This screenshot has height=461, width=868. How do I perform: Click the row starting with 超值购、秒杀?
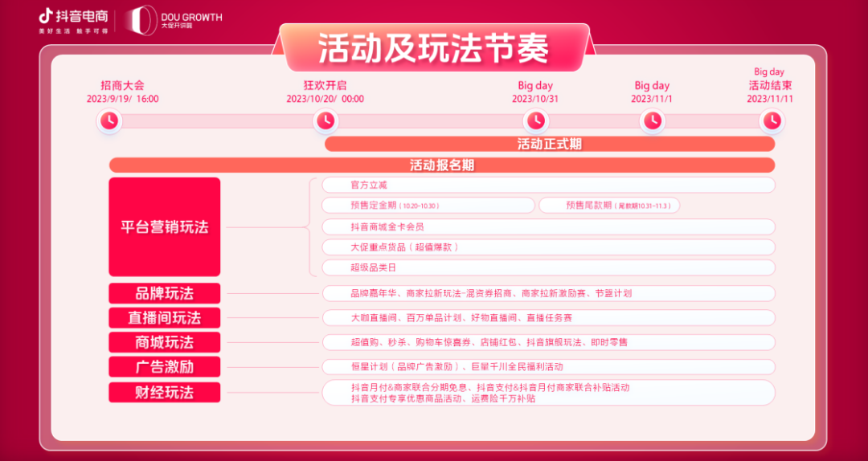click(548, 343)
